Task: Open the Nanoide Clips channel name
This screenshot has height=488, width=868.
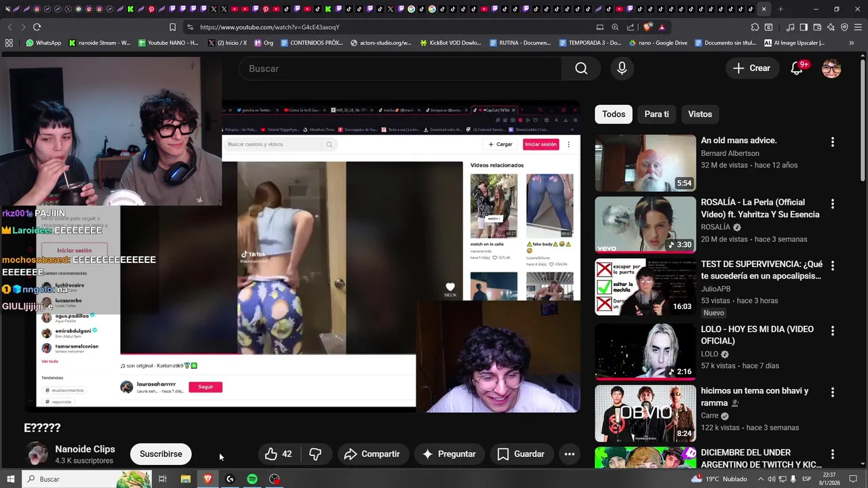Action: (x=85, y=449)
